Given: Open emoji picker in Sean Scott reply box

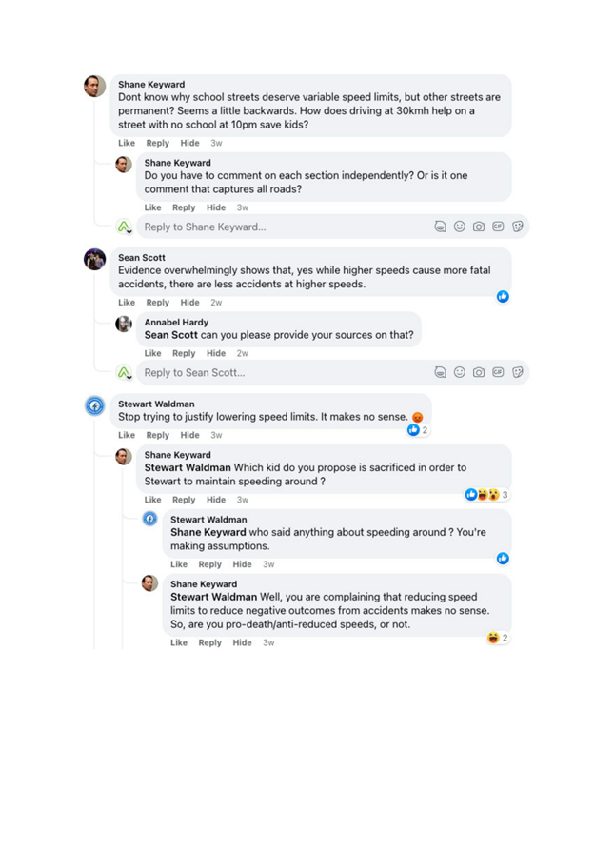Looking at the screenshot, I should click(x=460, y=372).
